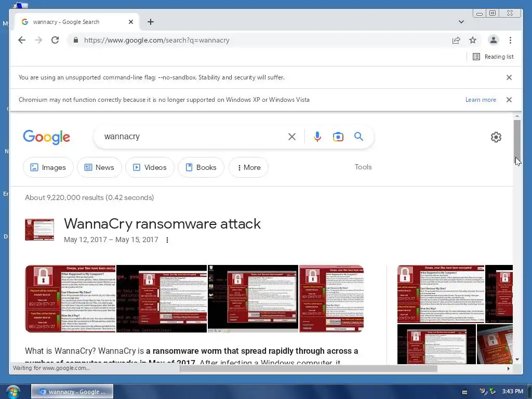Image resolution: width=532 pixels, height=399 pixels.
Task: Search by image with camera icon
Action: click(338, 137)
